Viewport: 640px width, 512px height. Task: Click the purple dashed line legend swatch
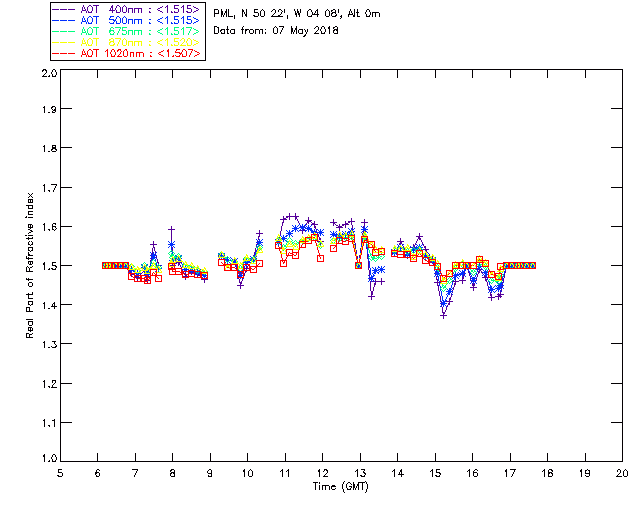(x=64, y=9)
